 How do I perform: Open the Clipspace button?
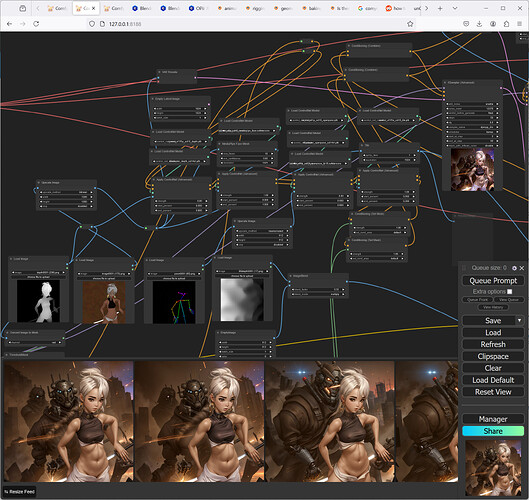click(493, 356)
